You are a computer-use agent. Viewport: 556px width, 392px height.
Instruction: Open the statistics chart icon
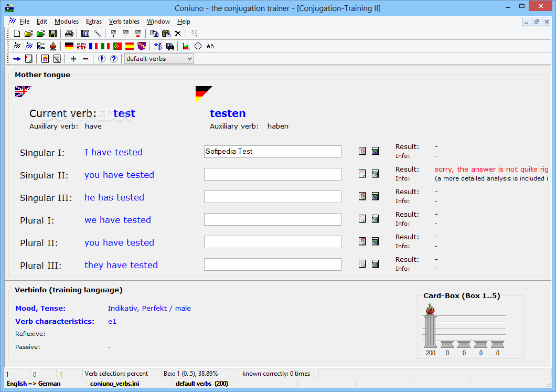186,46
